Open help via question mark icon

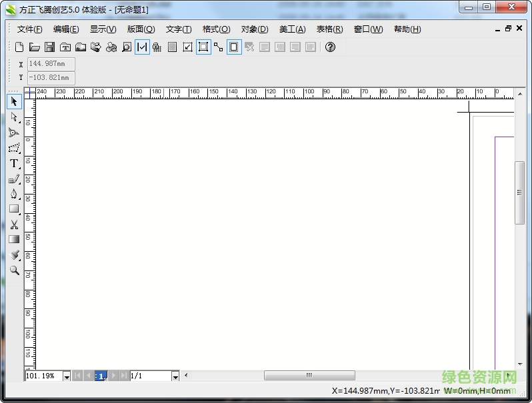point(330,47)
